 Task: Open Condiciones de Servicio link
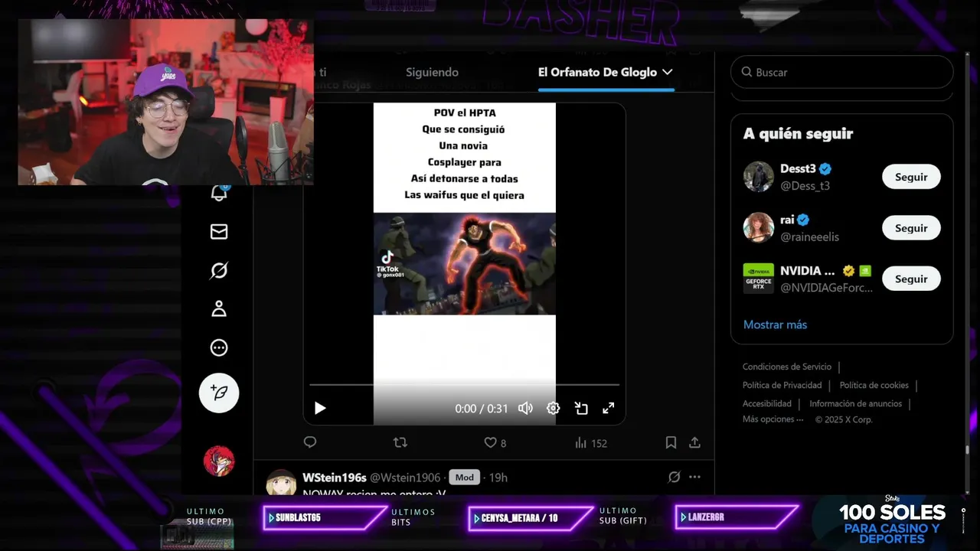click(786, 367)
